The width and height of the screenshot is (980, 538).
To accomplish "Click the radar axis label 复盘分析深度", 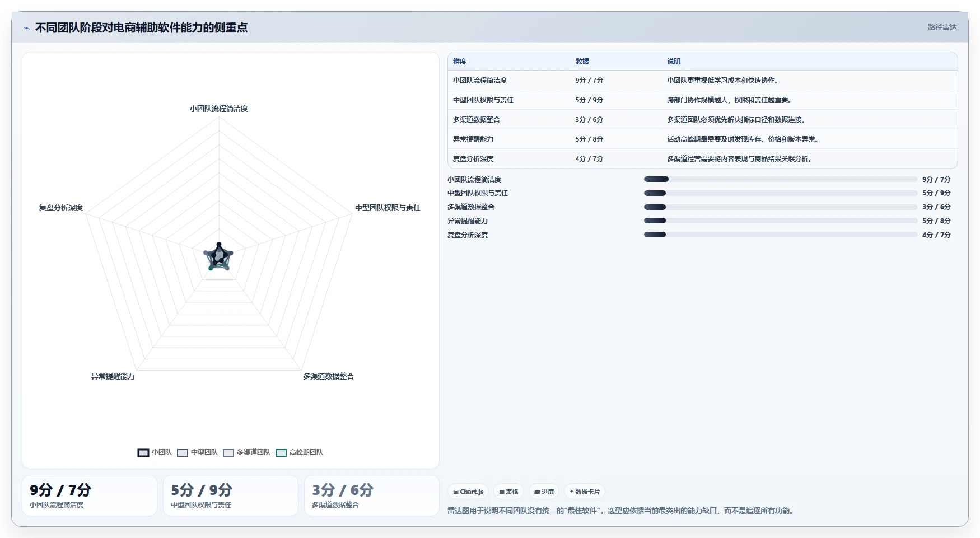I will click(61, 208).
